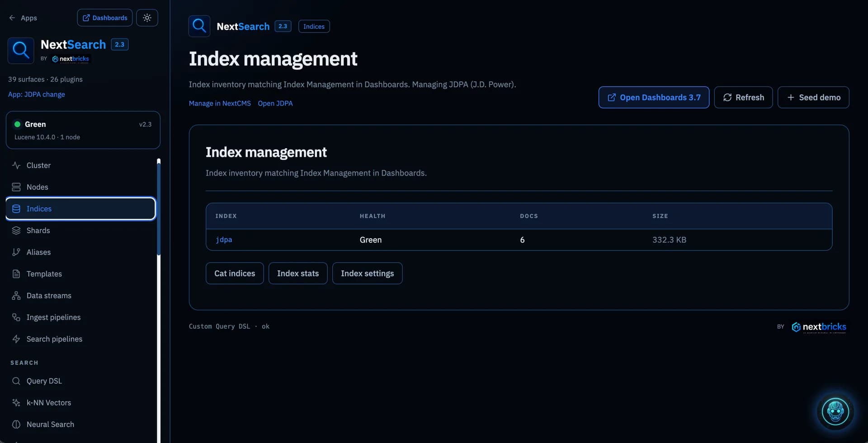Click the header 2.3 version badge
The image size is (868, 443).
click(283, 26)
